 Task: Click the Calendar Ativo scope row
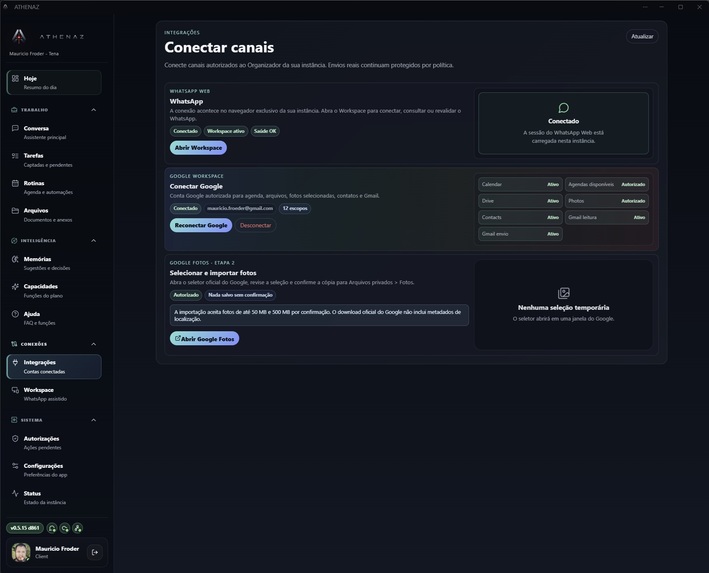(x=520, y=185)
